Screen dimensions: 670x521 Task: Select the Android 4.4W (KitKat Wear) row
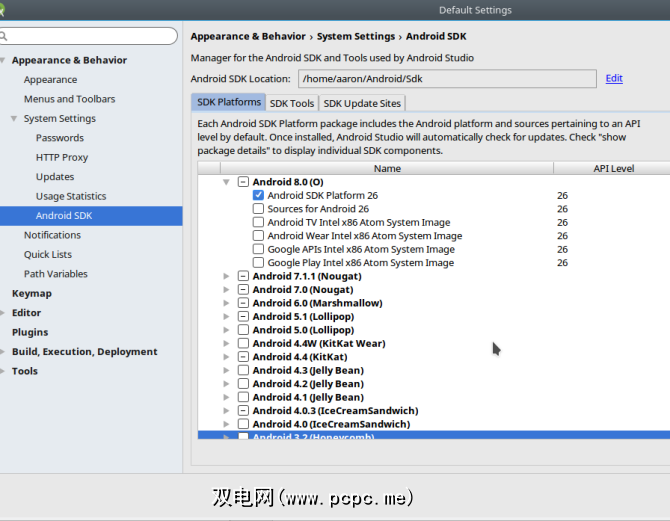click(x=434, y=343)
